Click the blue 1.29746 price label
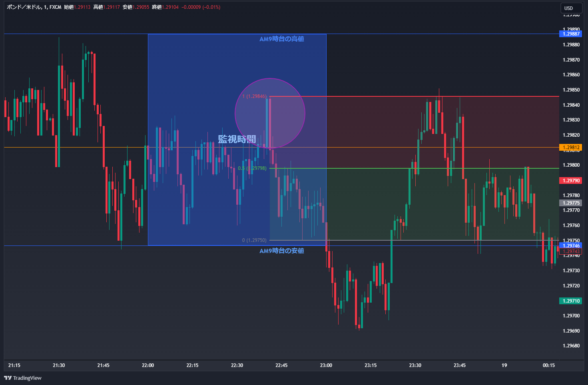This screenshot has width=588, height=385. click(x=571, y=245)
